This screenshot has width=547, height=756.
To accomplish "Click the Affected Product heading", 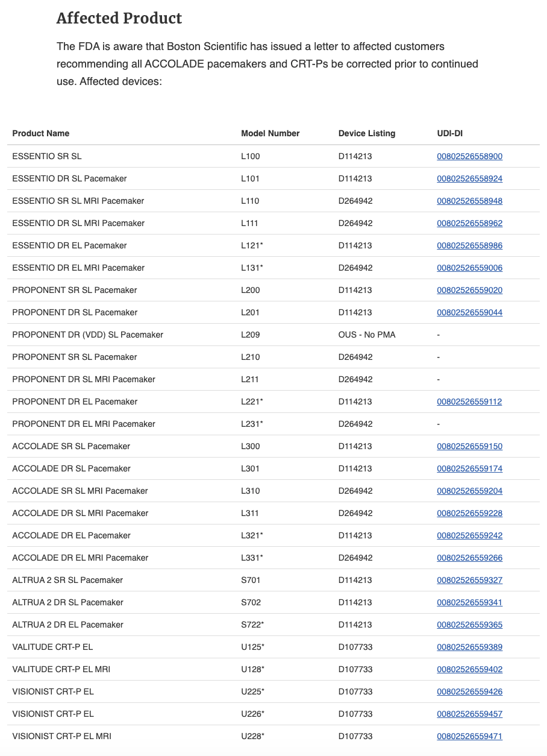I will tap(119, 18).
